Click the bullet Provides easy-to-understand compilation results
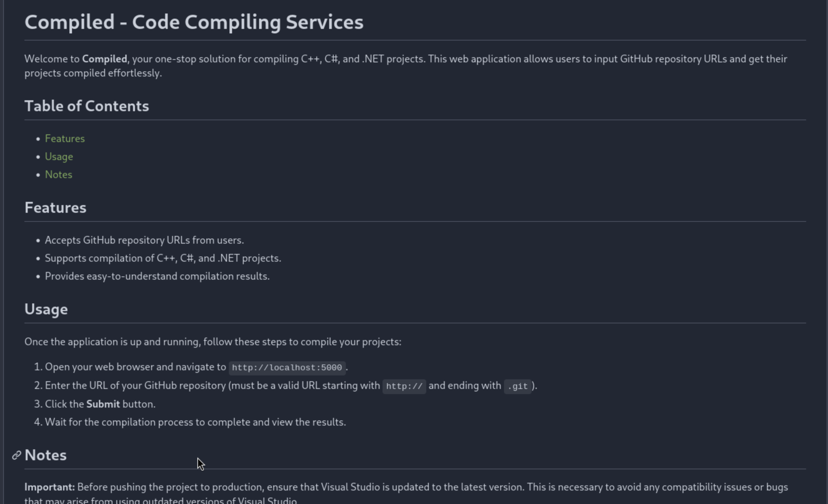828x504 pixels. 157,276
